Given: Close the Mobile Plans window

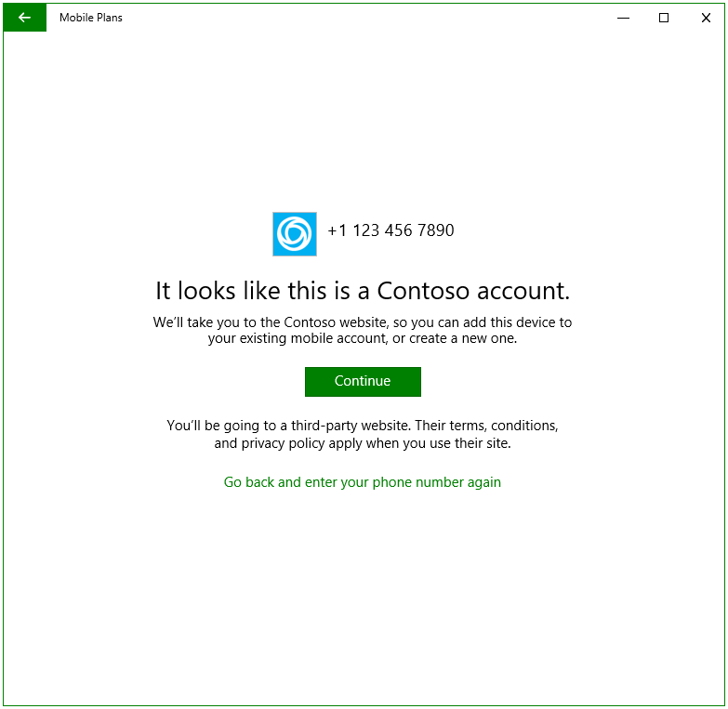Looking at the screenshot, I should point(706,18).
